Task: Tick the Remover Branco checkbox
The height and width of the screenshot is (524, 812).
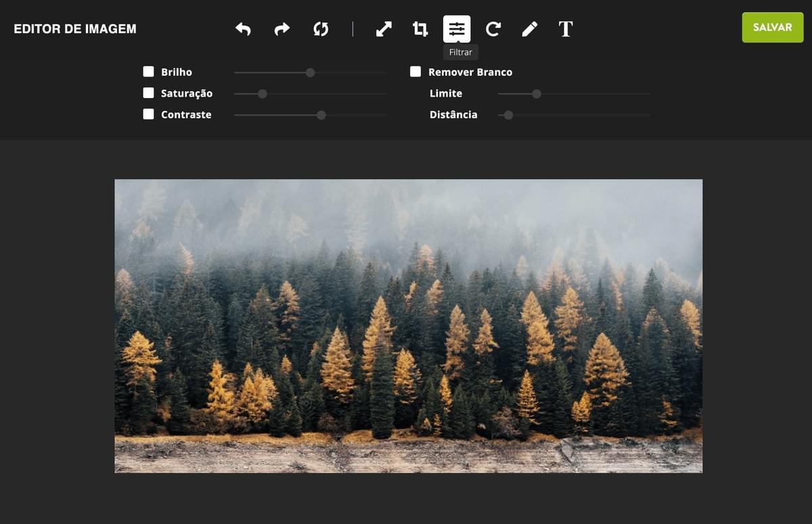Action: pyautogui.click(x=415, y=72)
